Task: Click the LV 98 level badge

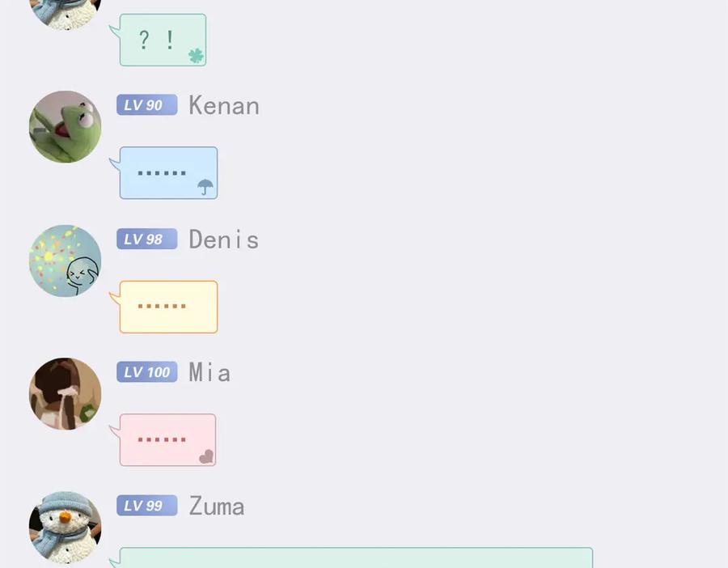Action: tap(146, 239)
